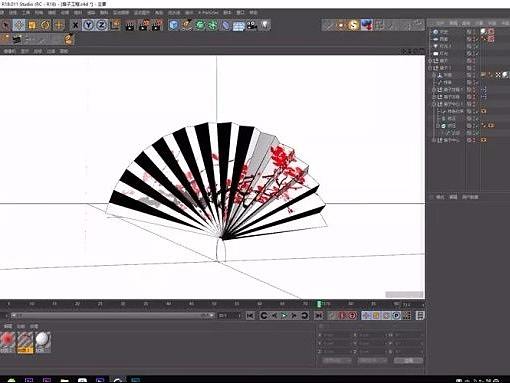Viewport: 510px width, 383px height.
Task: Click the record active objects button
Action: 332,315
